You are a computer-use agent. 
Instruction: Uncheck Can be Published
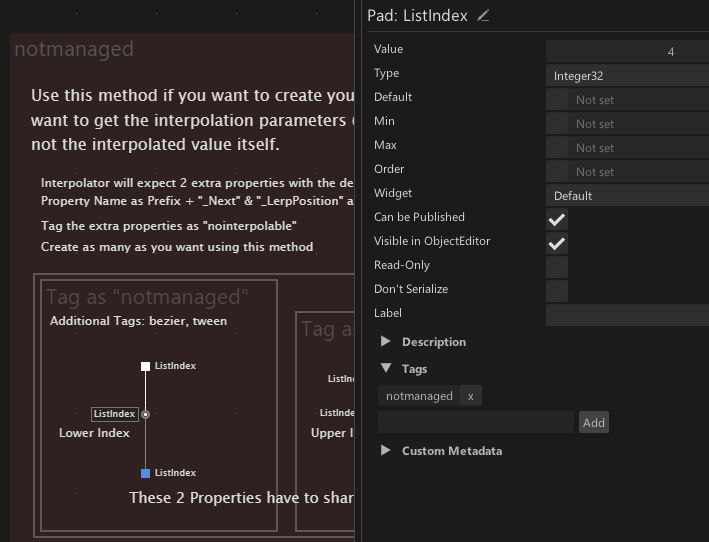tap(557, 219)
